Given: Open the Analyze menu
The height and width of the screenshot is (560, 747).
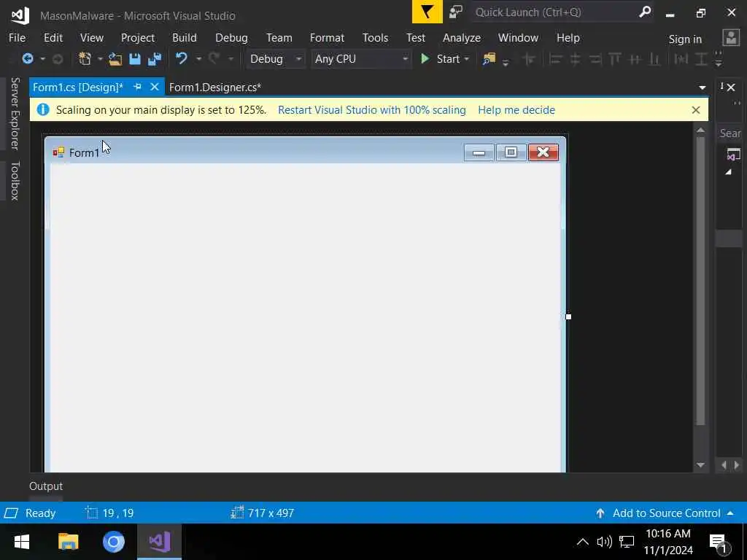Looking at the screenshot, I should coord(462,38).
